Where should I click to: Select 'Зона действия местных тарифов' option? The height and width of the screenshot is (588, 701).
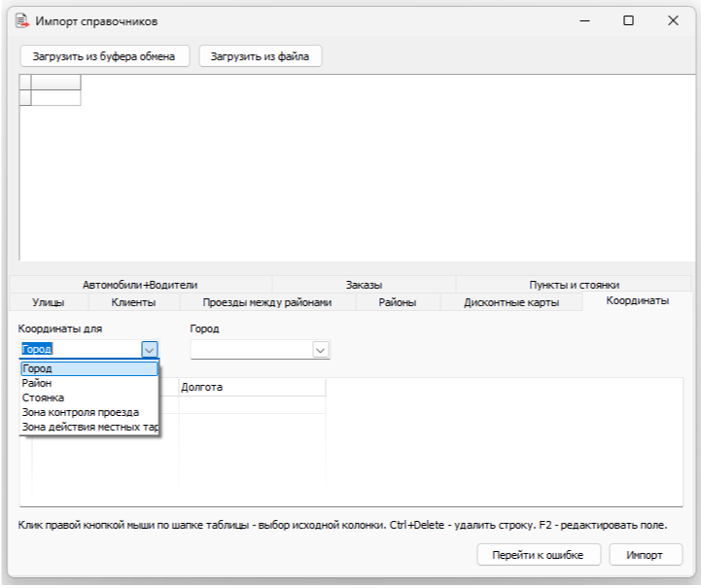tap(89, 427)
